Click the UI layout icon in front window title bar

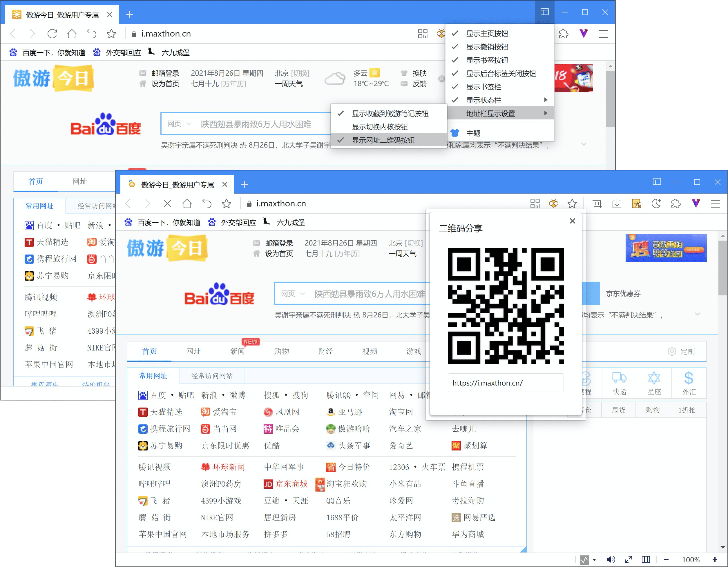click(x=657, y=181)
